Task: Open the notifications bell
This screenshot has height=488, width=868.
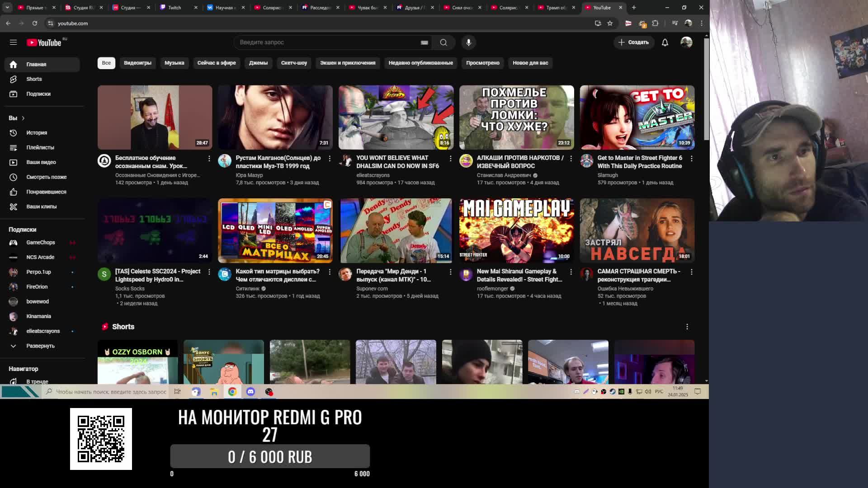Action: tap(665, 42)
